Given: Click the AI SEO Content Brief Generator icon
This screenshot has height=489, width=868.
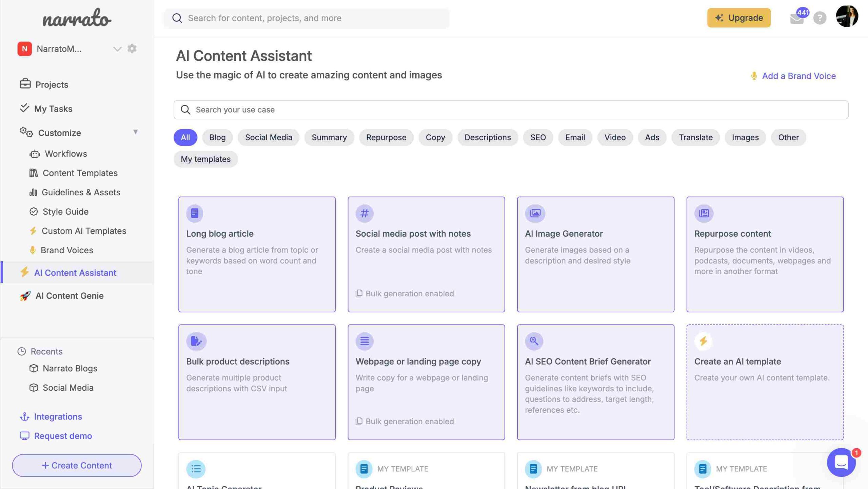Looking at the screenshot, I should 534,340.
